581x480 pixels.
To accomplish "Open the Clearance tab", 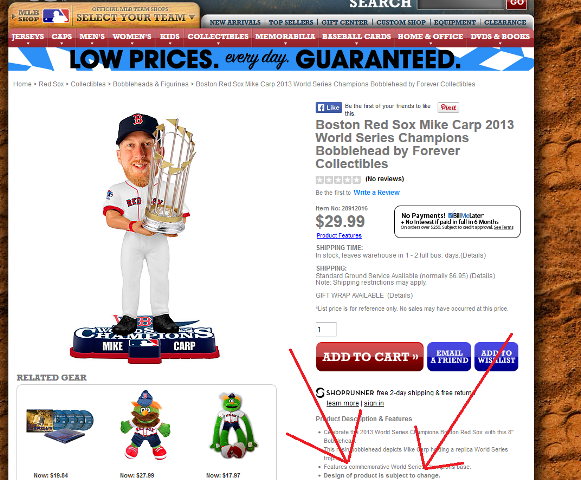I will (x=505, y=22).
